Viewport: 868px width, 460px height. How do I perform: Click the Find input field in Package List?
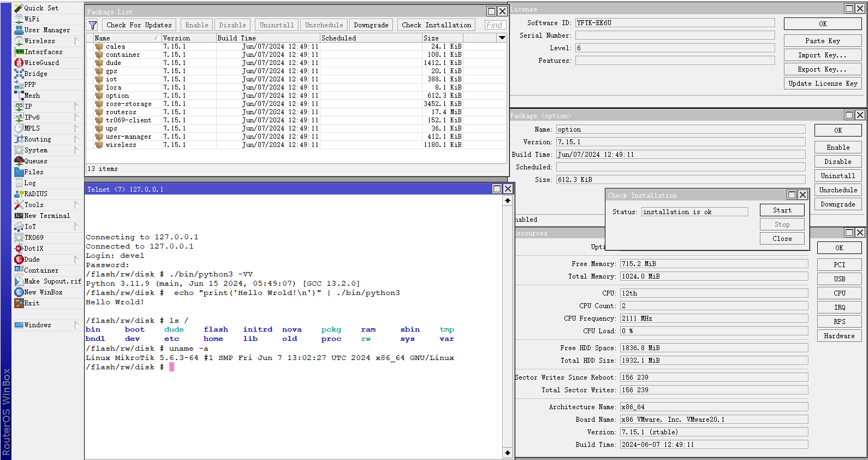[x=495, y=25]
